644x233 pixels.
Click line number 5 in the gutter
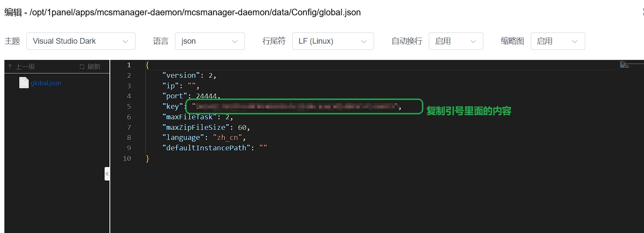tap(129, 107)
